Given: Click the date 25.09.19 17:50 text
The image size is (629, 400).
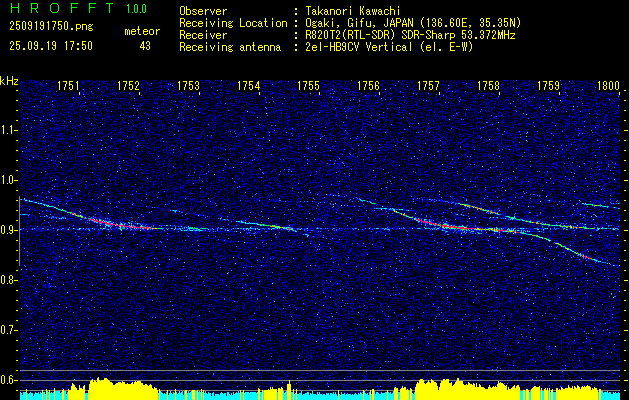Looking at the screenshot, I should 51,46.
